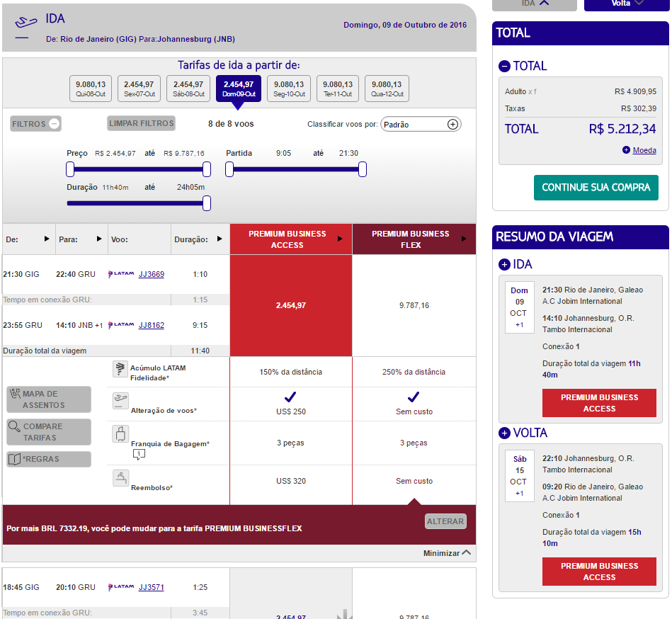
Task: Click the Alteração de voos plane icon
Action: (x=120, y=400)
